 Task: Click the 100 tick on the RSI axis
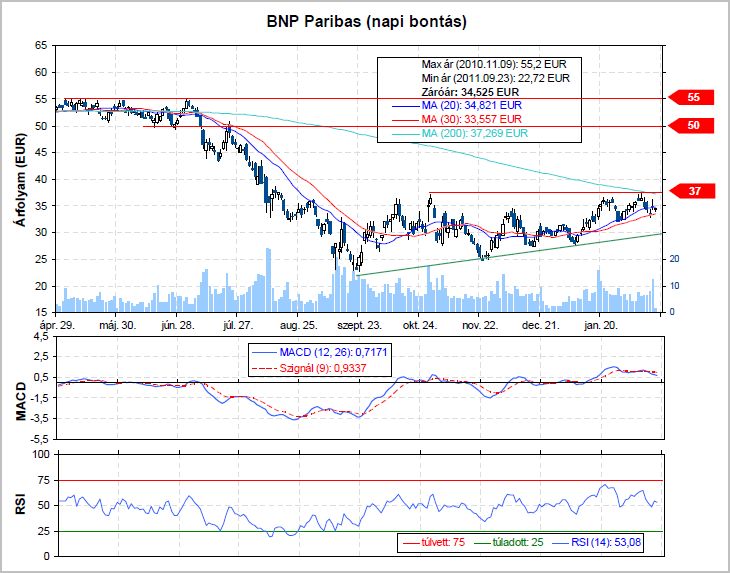[39, 454]
